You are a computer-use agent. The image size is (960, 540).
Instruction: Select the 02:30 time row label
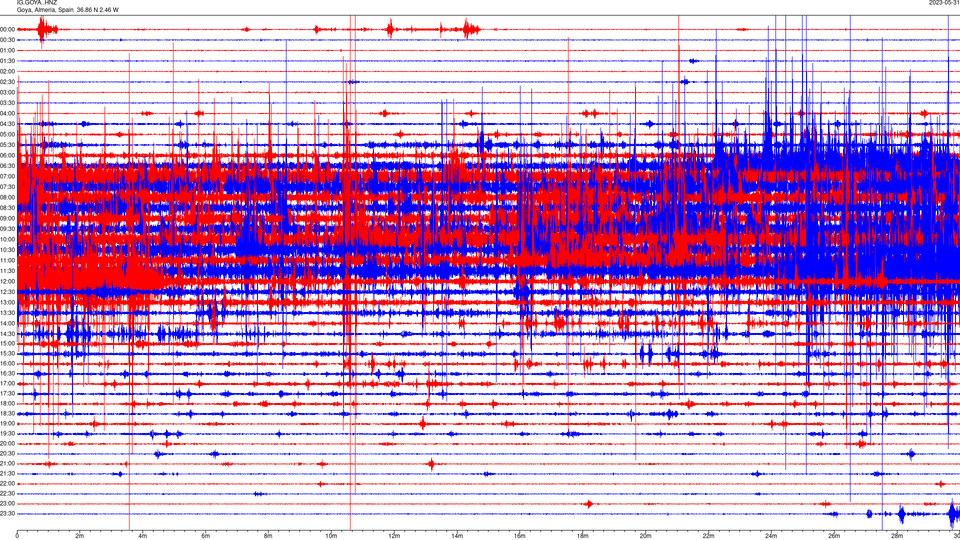[x=7, y=82]
